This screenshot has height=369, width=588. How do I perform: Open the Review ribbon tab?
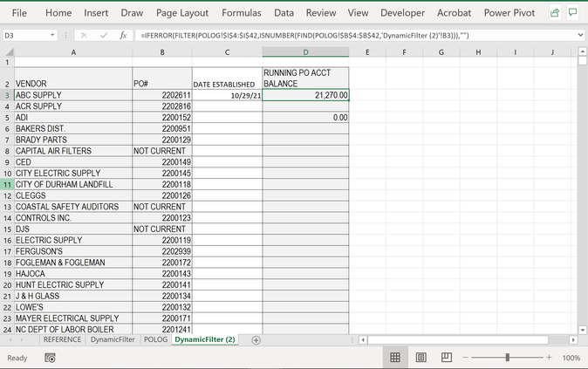(x=321, y=13)
